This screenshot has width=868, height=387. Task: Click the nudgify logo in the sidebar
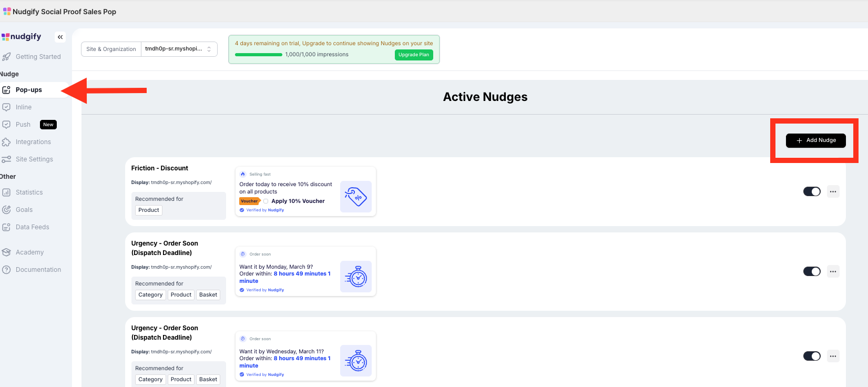[x=22, y=37]
